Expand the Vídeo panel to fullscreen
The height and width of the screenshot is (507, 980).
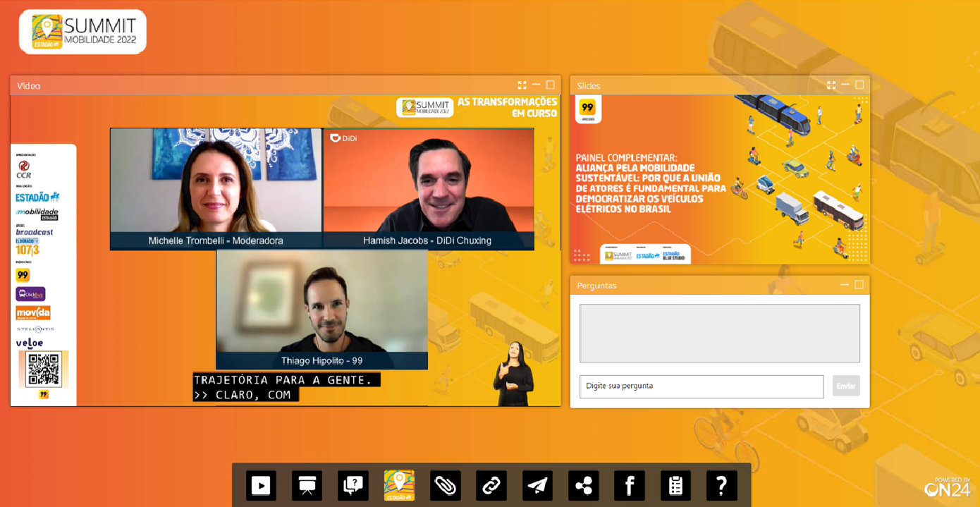[x=522, y=85]
